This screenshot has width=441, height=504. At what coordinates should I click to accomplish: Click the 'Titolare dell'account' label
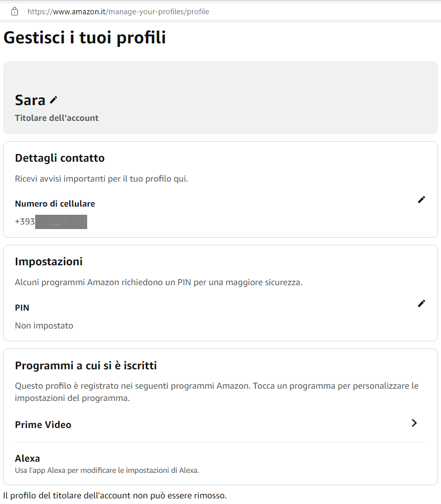click(57, 118)
